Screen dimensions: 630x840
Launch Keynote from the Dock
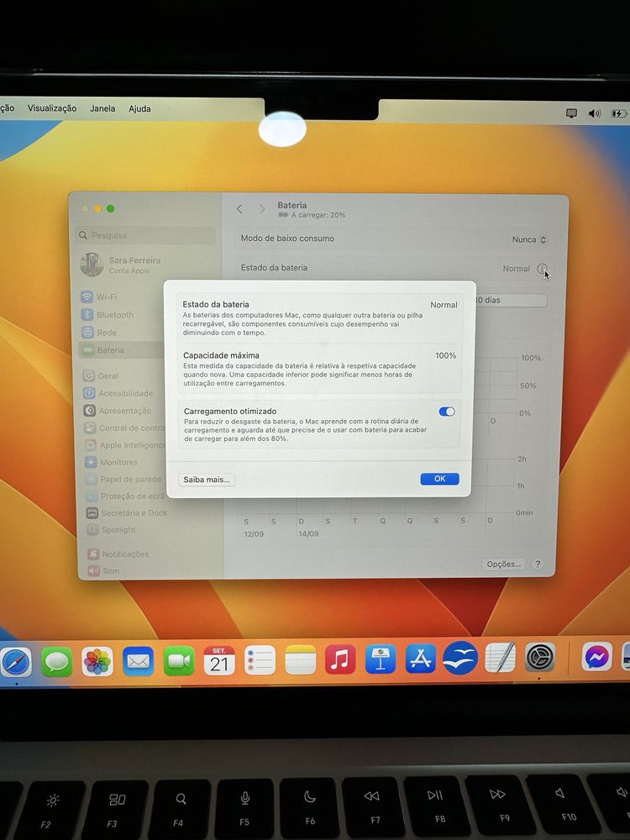point(381,659)
